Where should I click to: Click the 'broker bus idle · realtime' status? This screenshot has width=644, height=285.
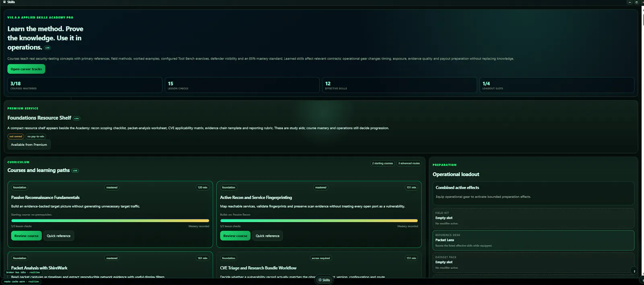(x=23, y=273)
